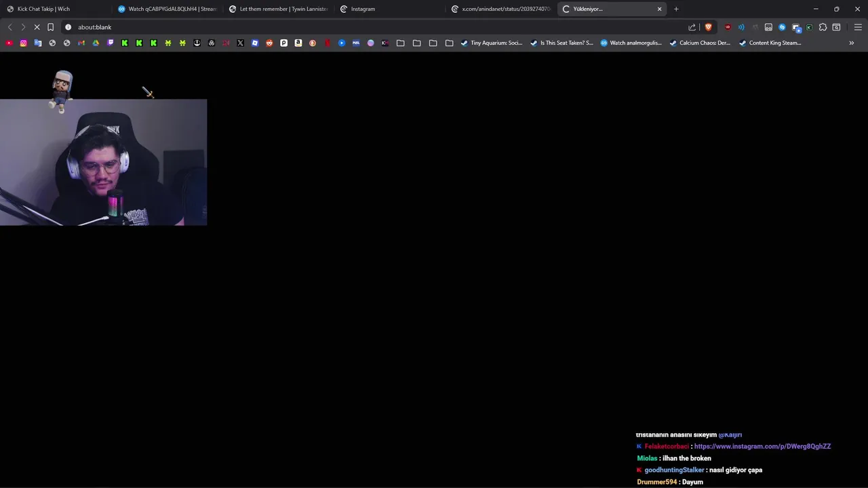Switch to Let them remember | Tywin Lannister tab
Image resolution: width=868 pixels, height=488 pixels.
(x=278, y=9)
